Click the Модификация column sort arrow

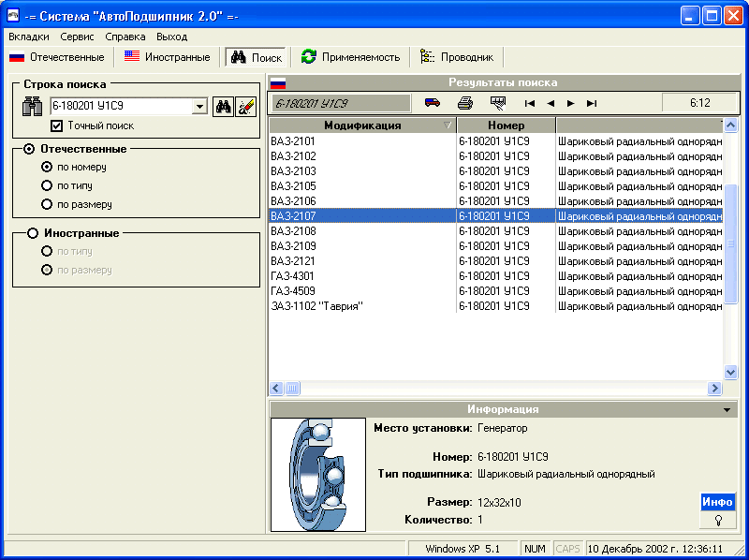point(448,125)
